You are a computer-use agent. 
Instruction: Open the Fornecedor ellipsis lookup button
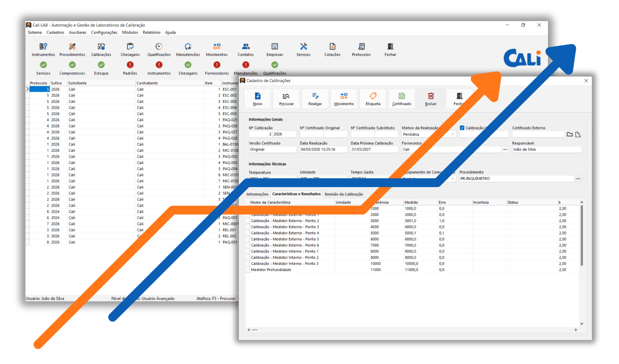[x=505, y=150]
